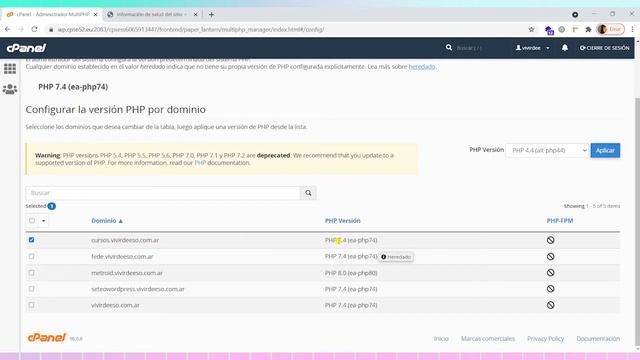640x360 pixels.
Task: Open the notifications bell
Action: coord(564,48)
